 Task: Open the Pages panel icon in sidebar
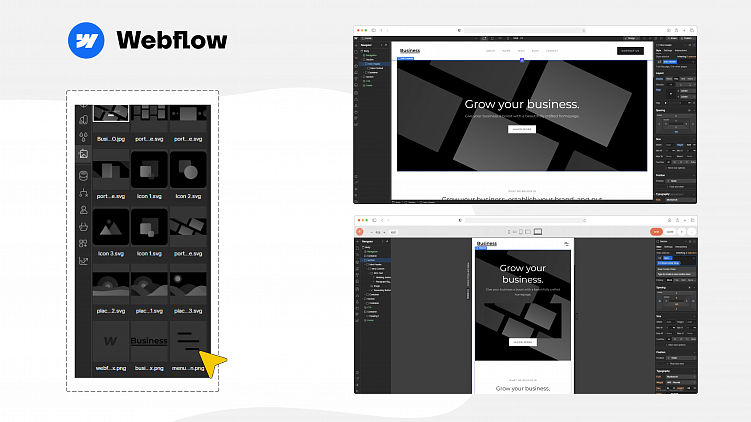[x=83, y=119]
